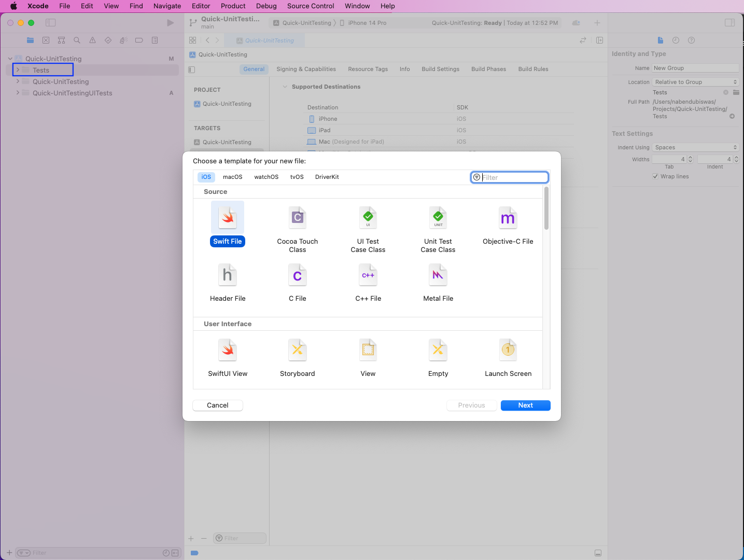Open the Location Relative to Group dropdown
Screen dimensions: 744x560
coord(695,82)
